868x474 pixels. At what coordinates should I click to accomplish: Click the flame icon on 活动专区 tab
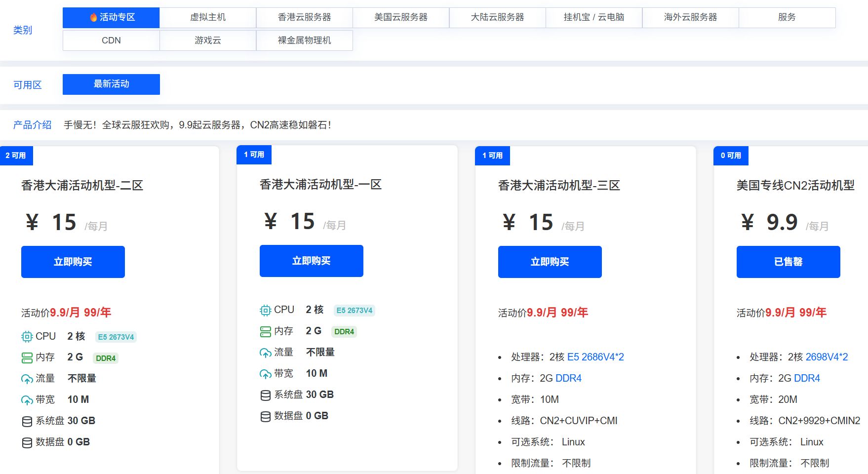(93, 17)
